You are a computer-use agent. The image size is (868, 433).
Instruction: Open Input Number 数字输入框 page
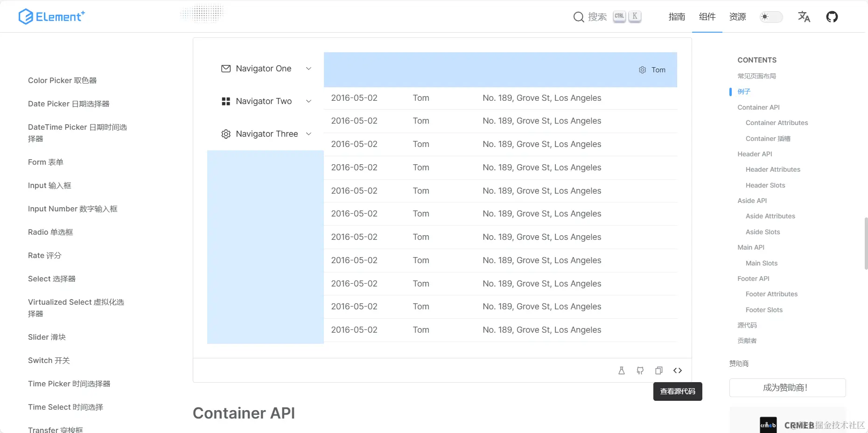73,209
